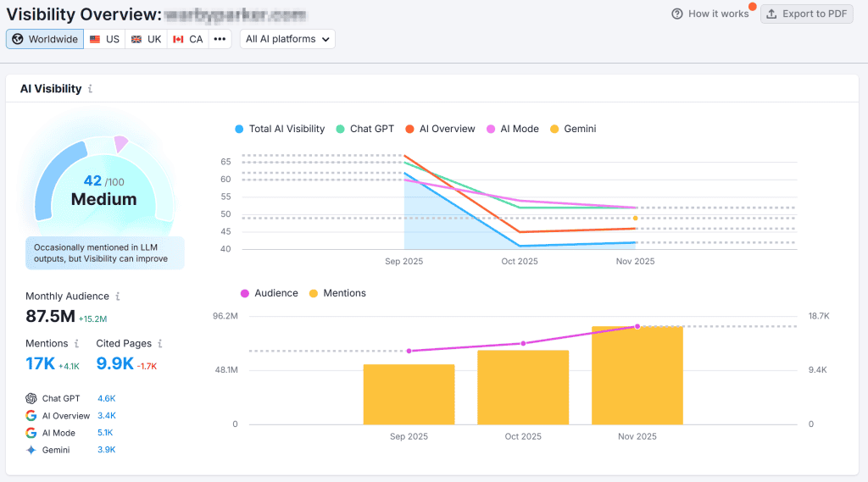Click the info icon next to AI Visibility
The image size is (868, 482).
coord(90,89)
